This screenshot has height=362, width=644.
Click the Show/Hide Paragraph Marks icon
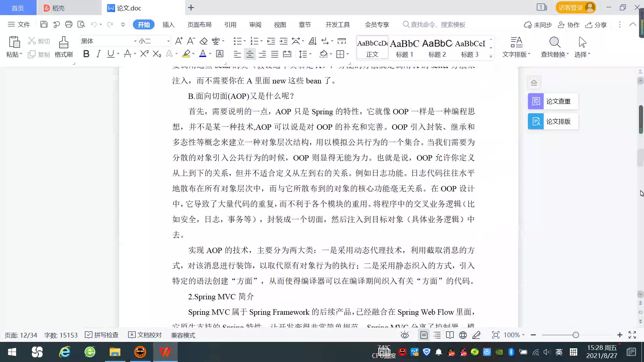[325, 41]
